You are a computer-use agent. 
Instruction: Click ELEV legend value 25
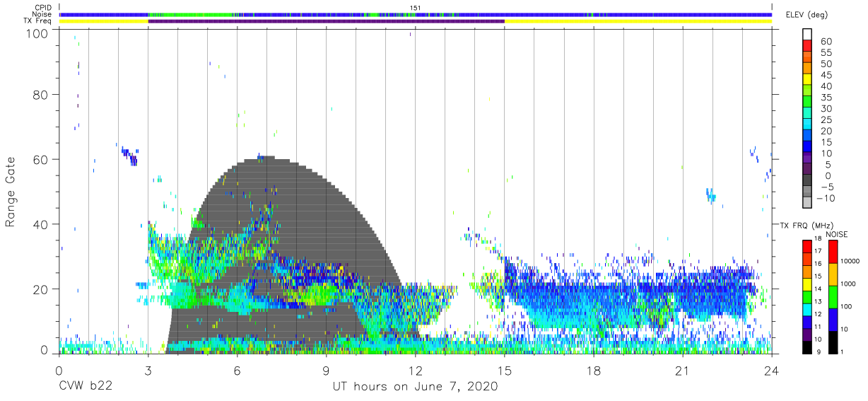coord(826,120)
